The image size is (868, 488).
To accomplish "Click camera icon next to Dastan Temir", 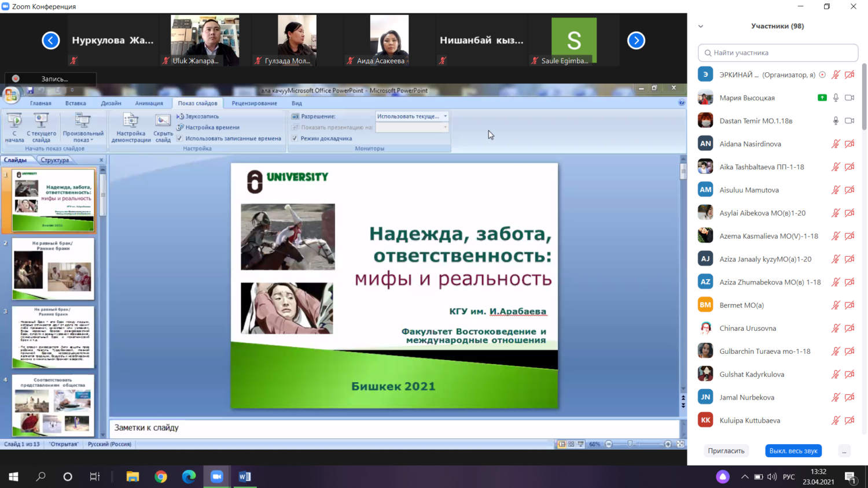I will (849, 121).
